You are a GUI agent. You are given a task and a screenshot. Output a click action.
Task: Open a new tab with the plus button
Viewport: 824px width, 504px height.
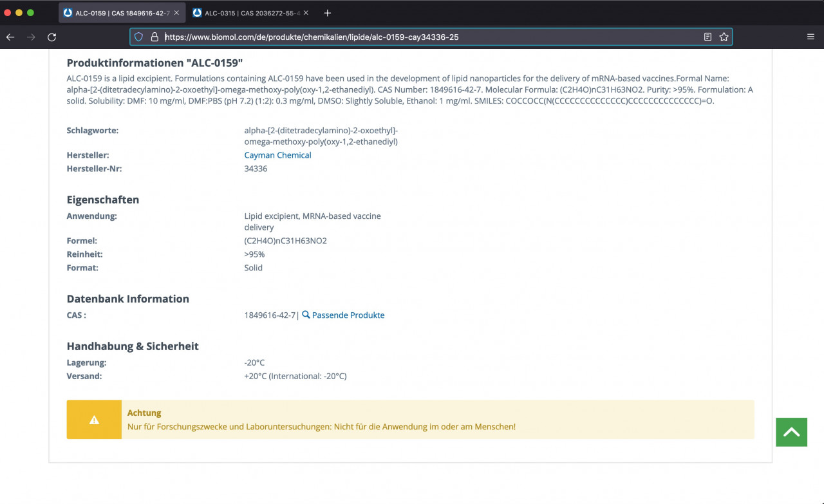[327, 13]
